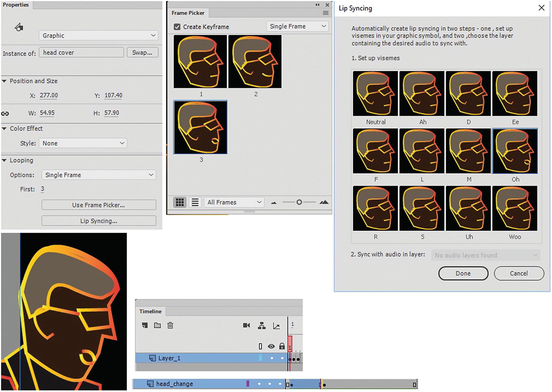Image resolution: width=552 pixels, height=392 pixels.
Task: Switch to the Timeline tab
Action: point(150,311)
